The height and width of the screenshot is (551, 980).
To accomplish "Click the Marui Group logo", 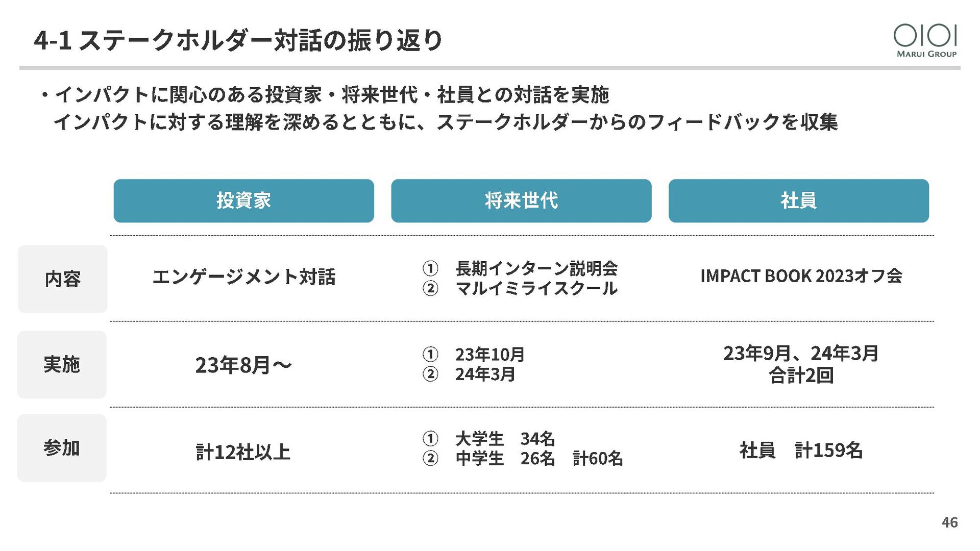I will coord(925,41).
